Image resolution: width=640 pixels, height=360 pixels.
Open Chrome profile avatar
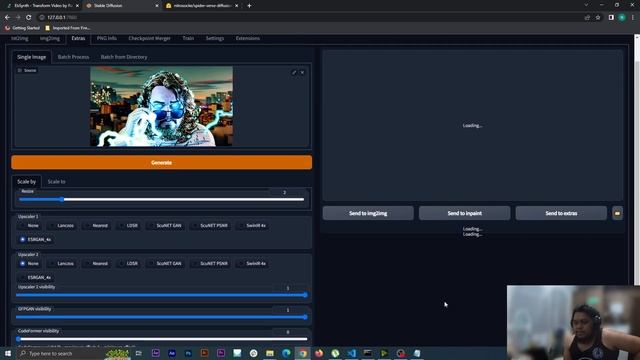pyautogui.click(x=622, y=18)
